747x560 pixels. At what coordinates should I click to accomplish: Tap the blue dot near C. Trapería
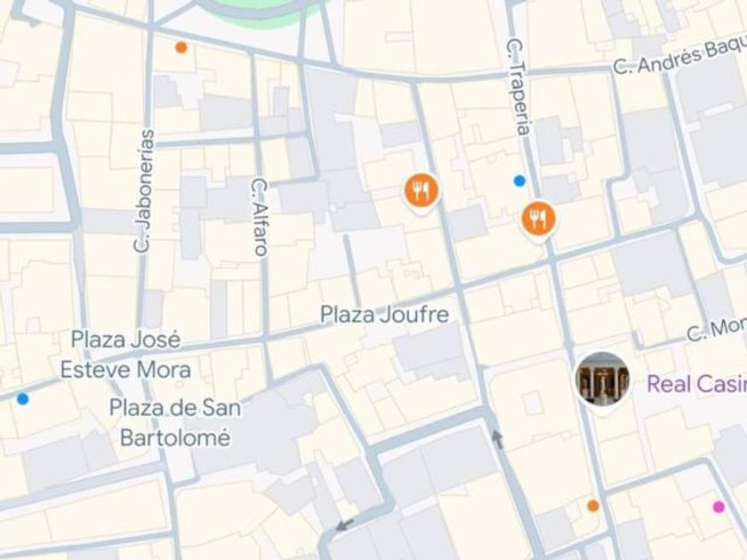point(519,181)
